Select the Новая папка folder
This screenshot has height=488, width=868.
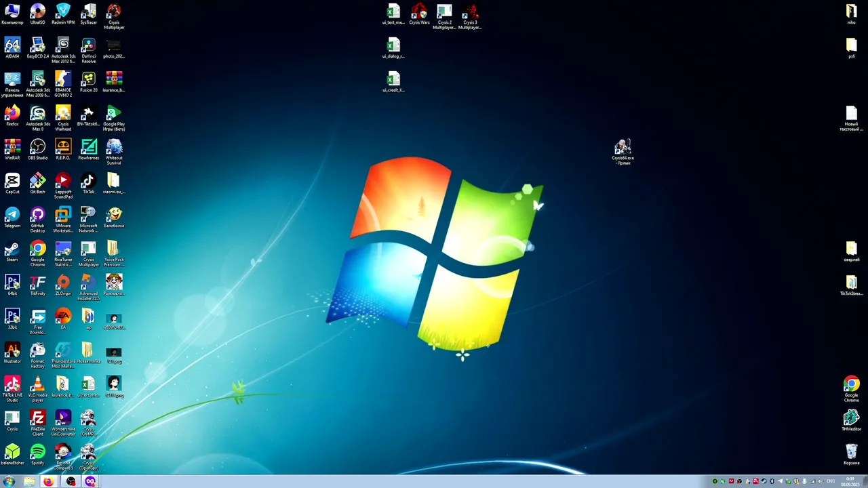click(x=88, y=353)
